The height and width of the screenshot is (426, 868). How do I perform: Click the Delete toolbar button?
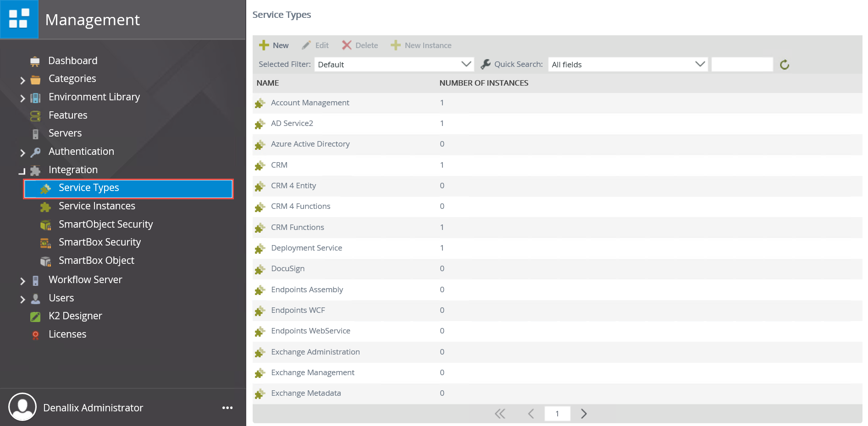[360, 45]
